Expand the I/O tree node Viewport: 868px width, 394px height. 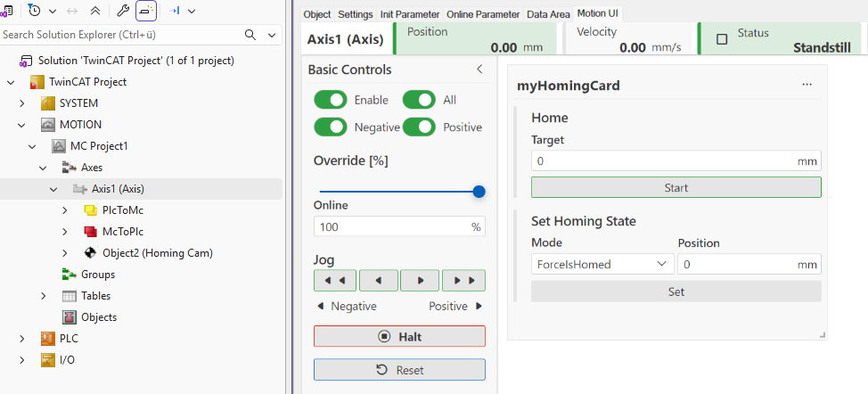coord(21,360)
